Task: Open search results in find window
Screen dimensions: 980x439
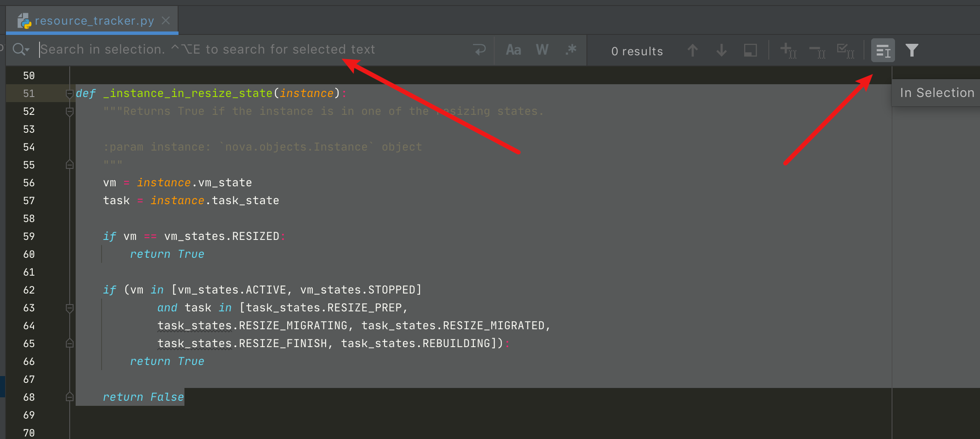Action: tap(750, 51)
